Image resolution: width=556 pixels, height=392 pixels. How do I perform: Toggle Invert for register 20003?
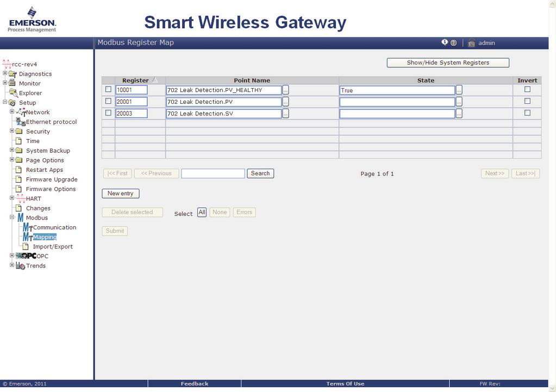tap(527, 113)
